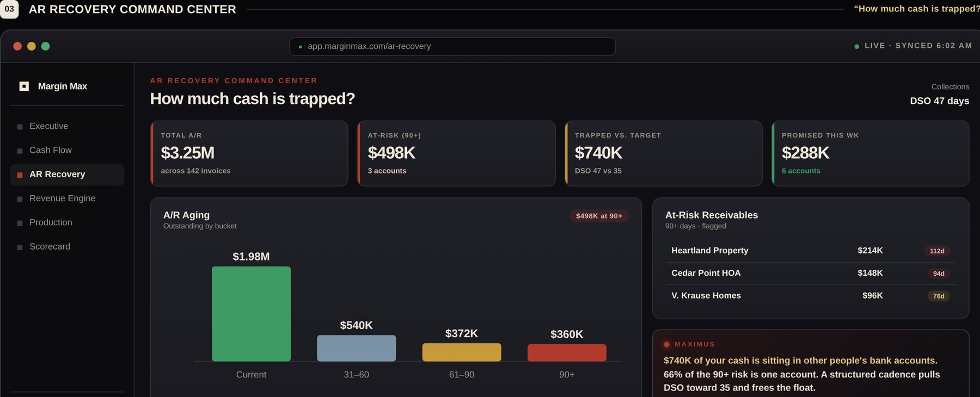The image size is (980, 397).
Task: Click the $498K at 90+ badge
Action: (x=599, y=216)
